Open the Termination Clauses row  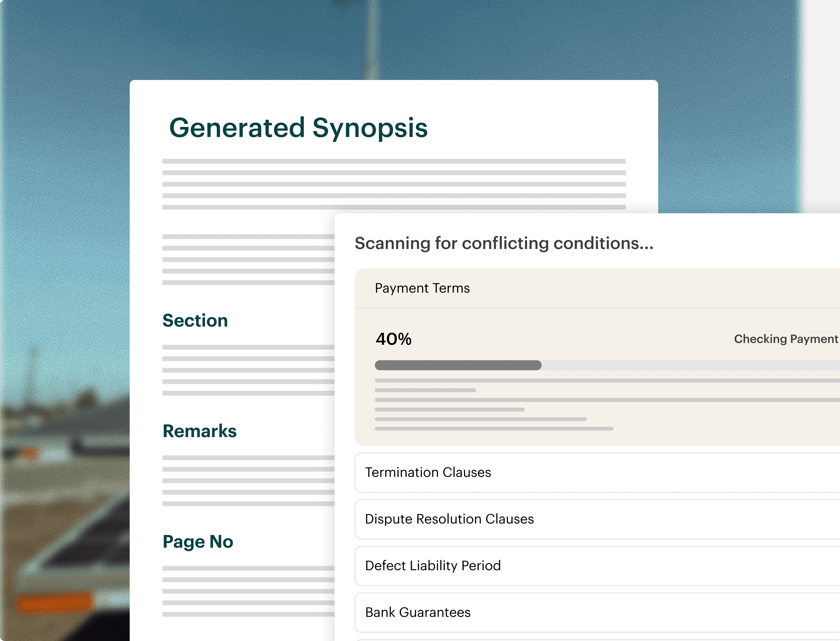pos(597,473)
